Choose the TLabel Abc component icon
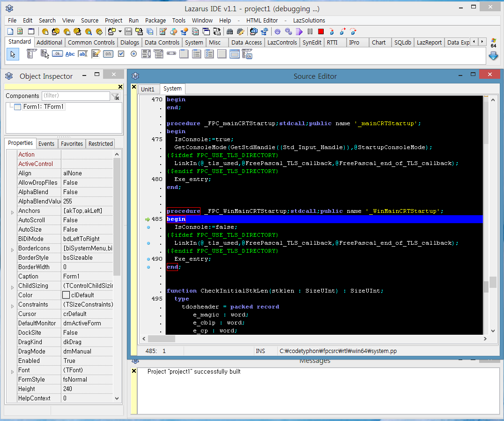This screenshot has width=504, height=421. (70, 54)
